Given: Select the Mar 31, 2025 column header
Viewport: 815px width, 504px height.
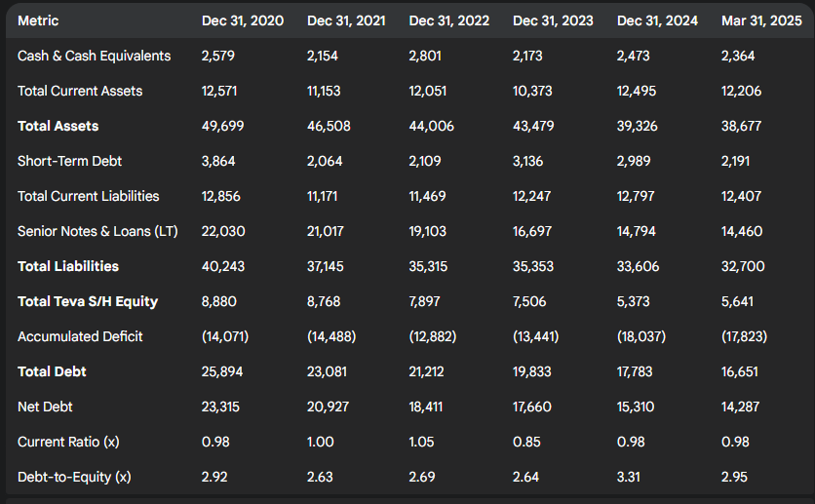Looking at the screenshot, I should tap(761, 20).
